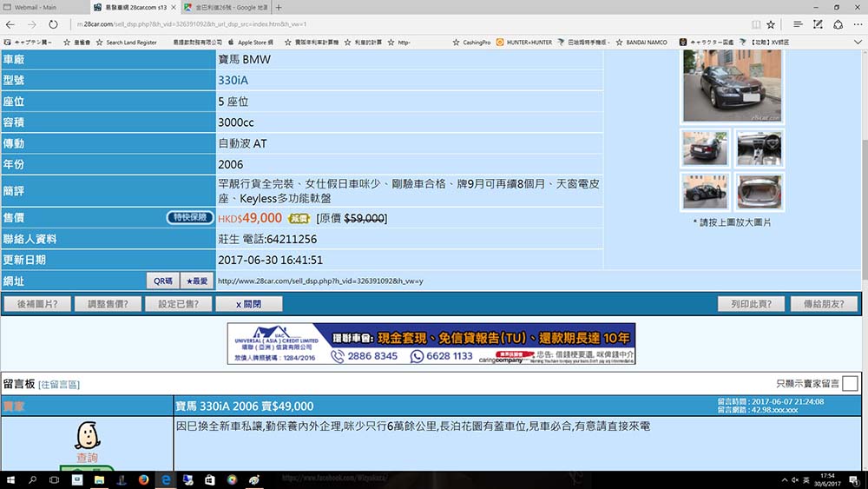Open new tab with plus icon
Image resolution: width=868 pixels, height=489 pixels.
279,7
